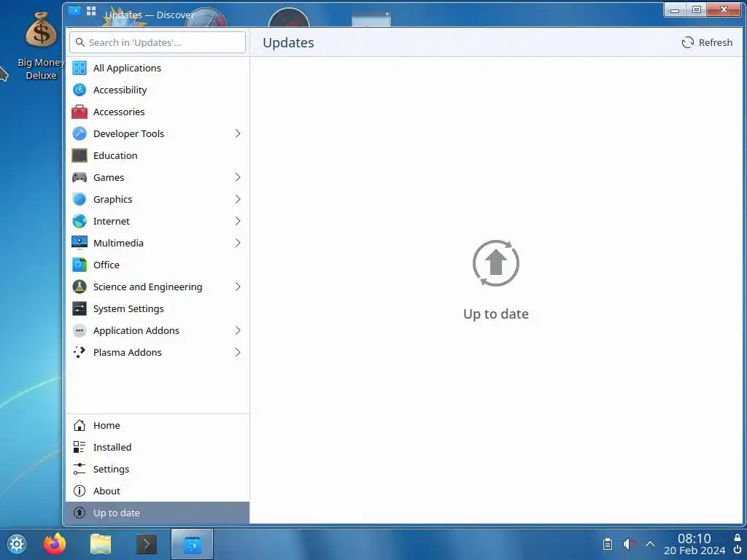Expand the Application Addons chevron

tap(238, 330)
